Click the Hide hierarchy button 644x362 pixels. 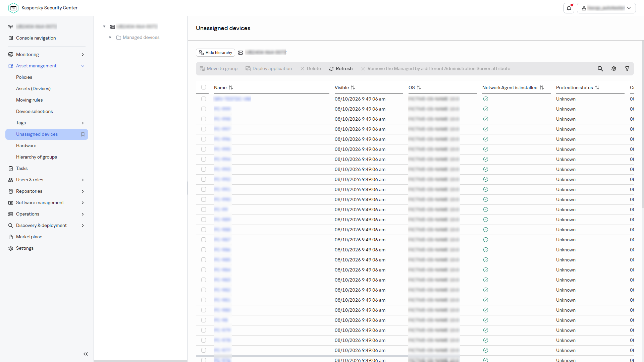215,53
